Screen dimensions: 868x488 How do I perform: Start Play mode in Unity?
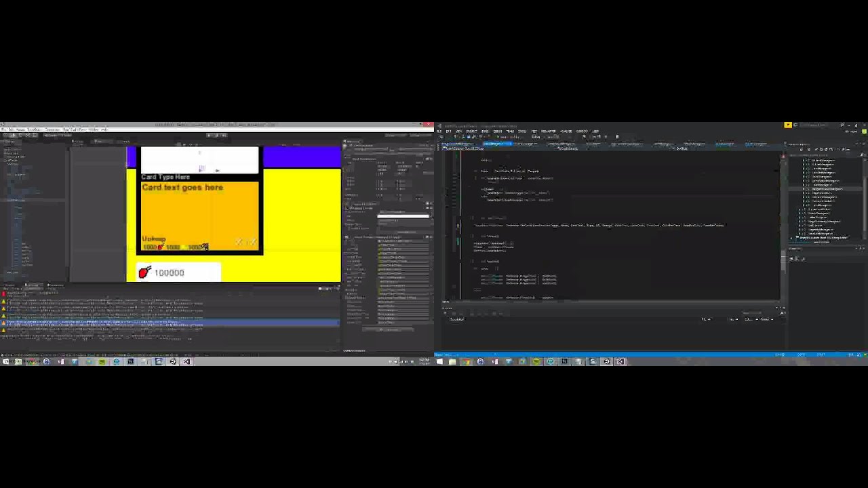pos(209,135)
